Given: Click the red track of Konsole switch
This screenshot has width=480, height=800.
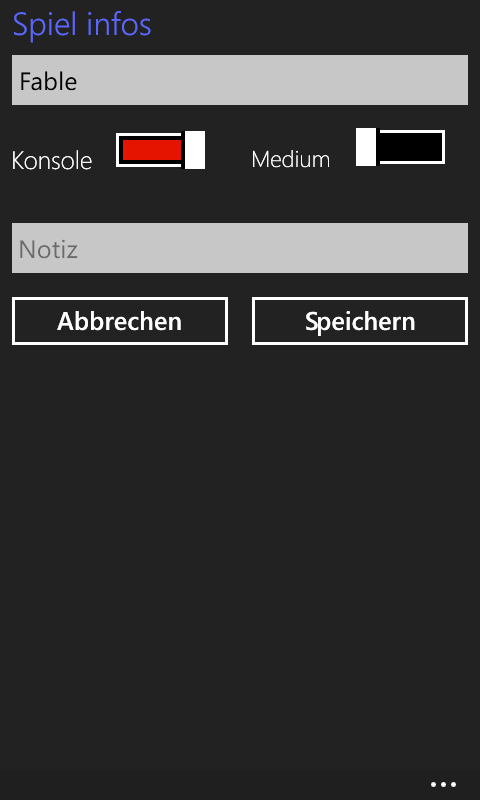Looking at the screenshot, I should tap(152, 150).
